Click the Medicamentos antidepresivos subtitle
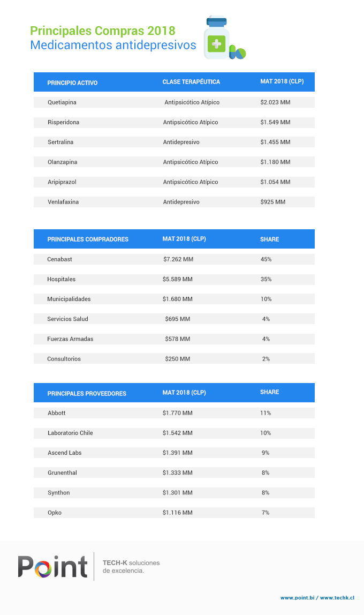The width and height of the screenshot is (364, 615). click(113, 45)
